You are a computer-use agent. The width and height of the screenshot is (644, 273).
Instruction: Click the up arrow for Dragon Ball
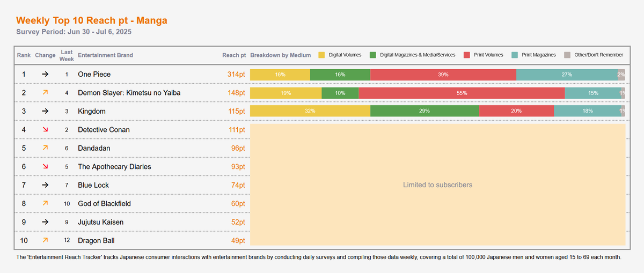(45, 240)
